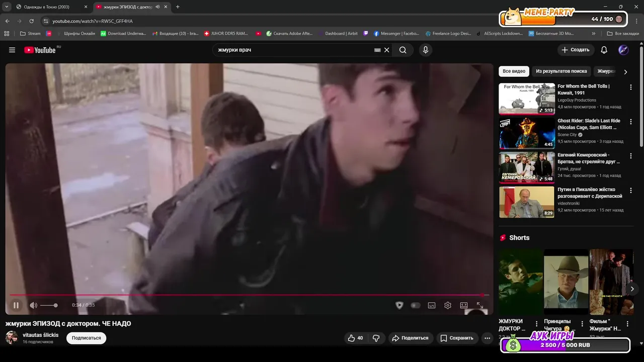Open options for ЖМУРКИ ДОКТОР short
The height and width of the screenshot is (362, 644).
tap(537, 324)
